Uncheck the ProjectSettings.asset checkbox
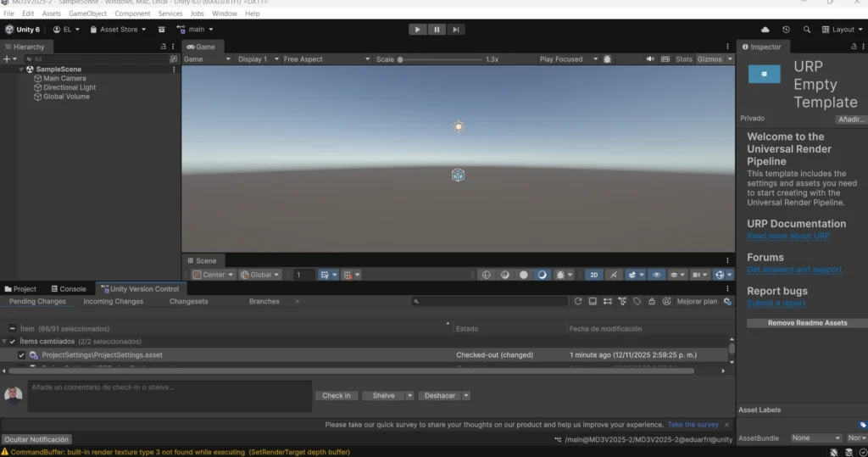The image size is (868, 457). point(21,355)
